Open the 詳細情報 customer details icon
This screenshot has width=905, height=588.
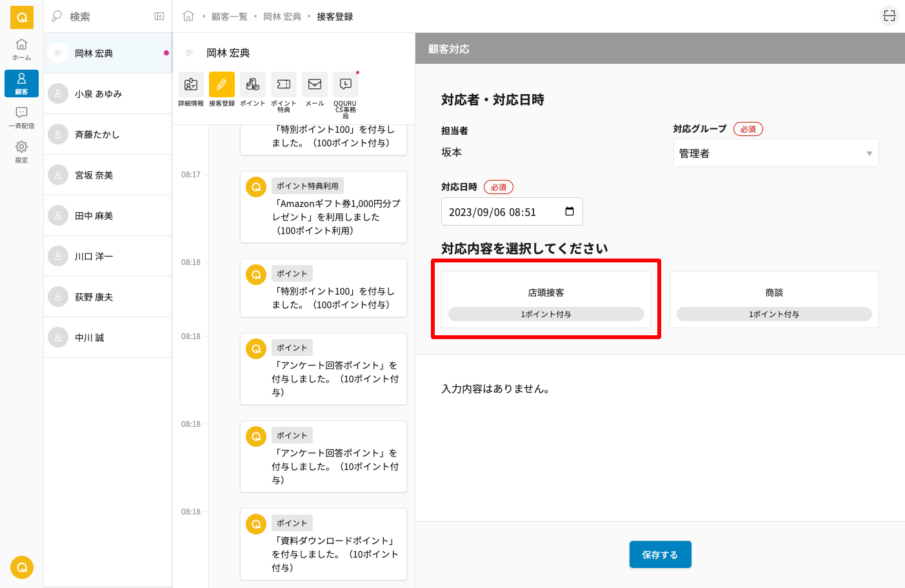[x=191, y=84]
